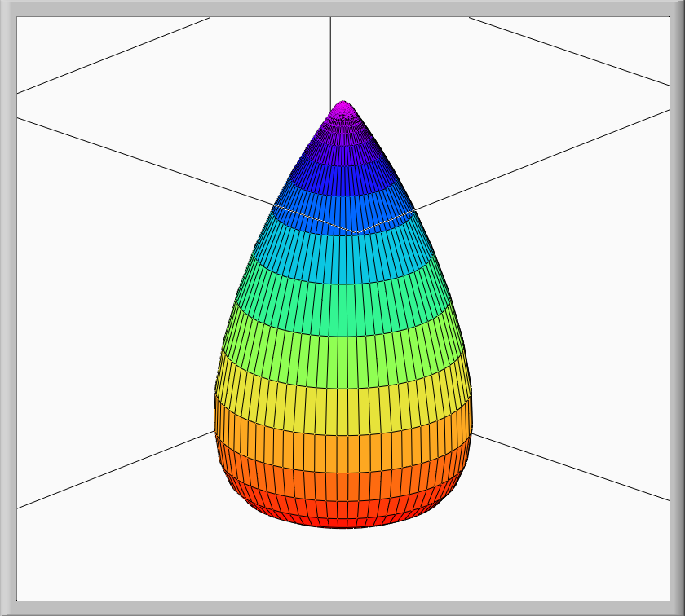Click the gray frame border on the left side
The image size is (685, 616).
pos(8,308)
